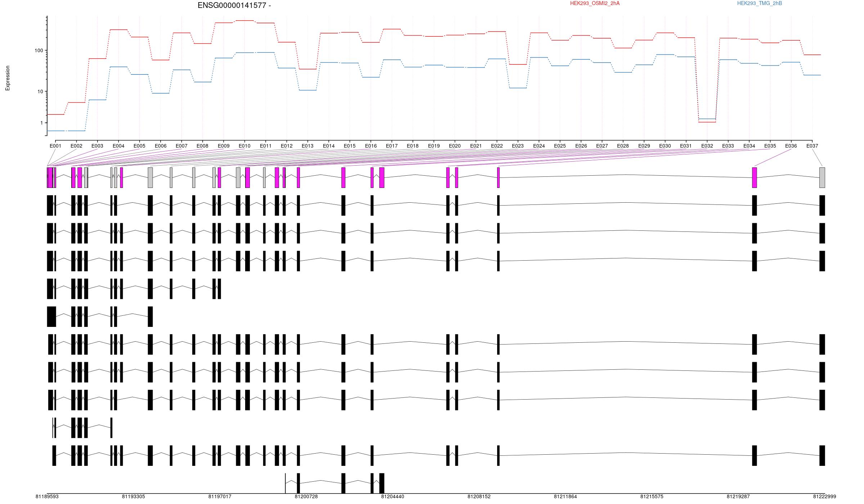Select exon bin label E034
The height and width of the screenshot is (504, 864).
749,146
